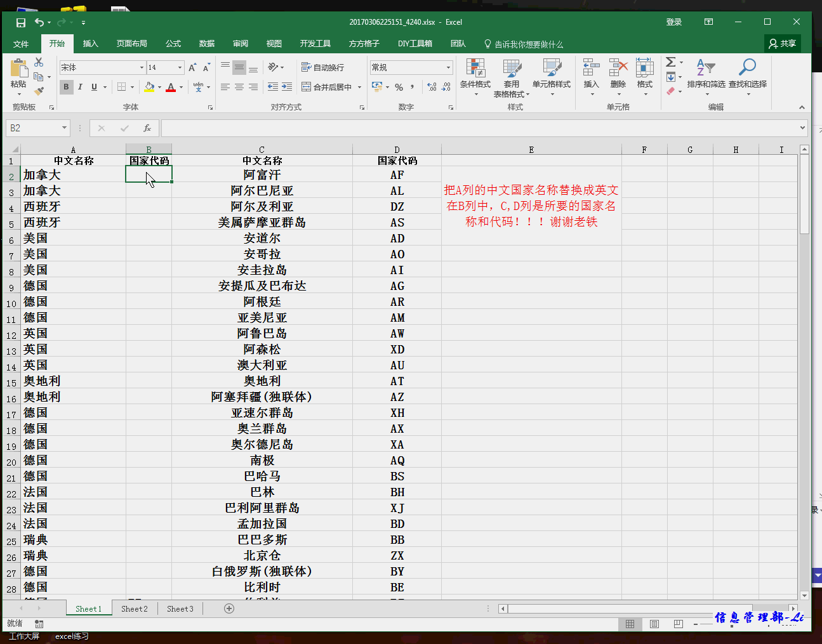Expand the font name dropdown
This screenshot has height=644, width=822.
pyautogui.click(x=142, y=67)
